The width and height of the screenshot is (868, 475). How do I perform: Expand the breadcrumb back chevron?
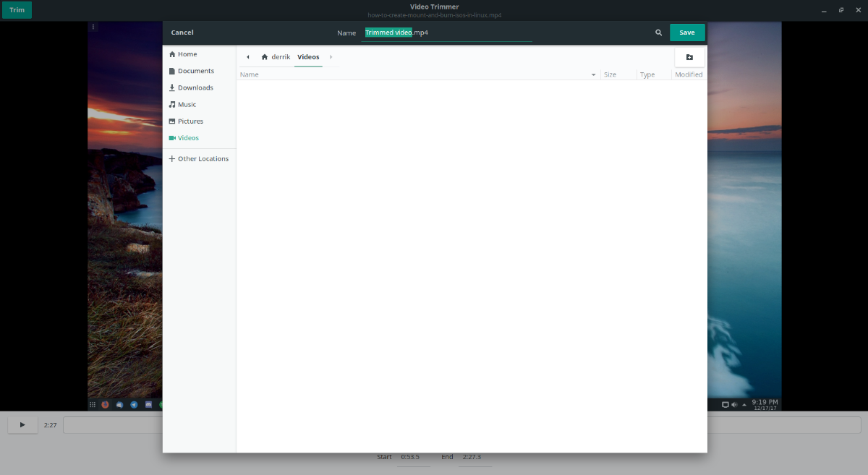247,56
